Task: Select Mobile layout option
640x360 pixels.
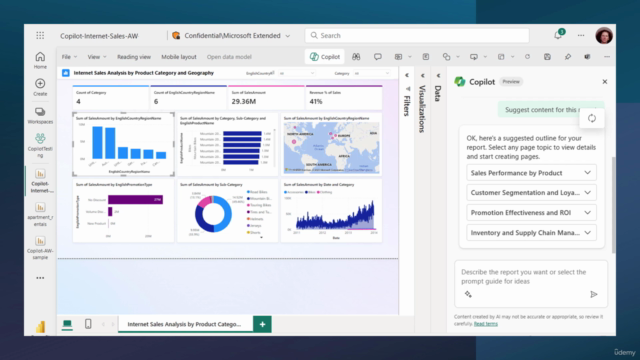Action: tap(179, 57)
